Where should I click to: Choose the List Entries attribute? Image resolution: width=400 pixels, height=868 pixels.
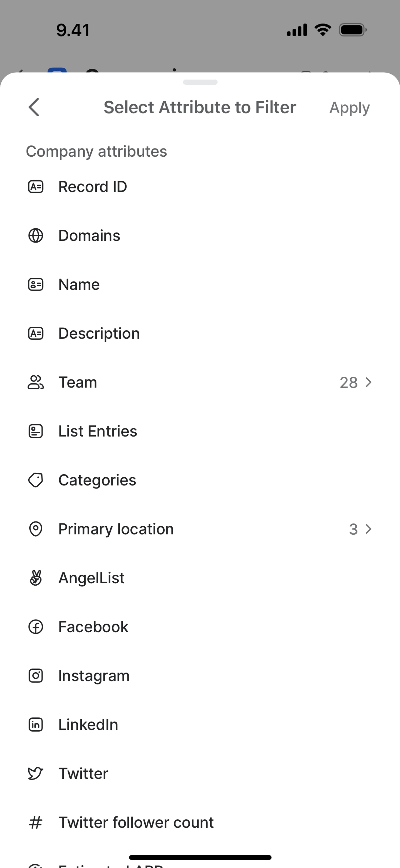[98, 431]
